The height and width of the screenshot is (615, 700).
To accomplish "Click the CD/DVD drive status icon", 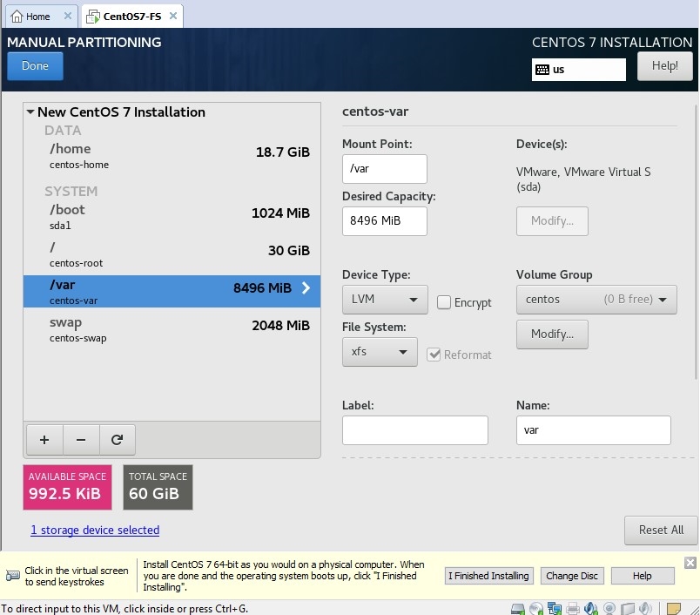I will pos(536,609).
